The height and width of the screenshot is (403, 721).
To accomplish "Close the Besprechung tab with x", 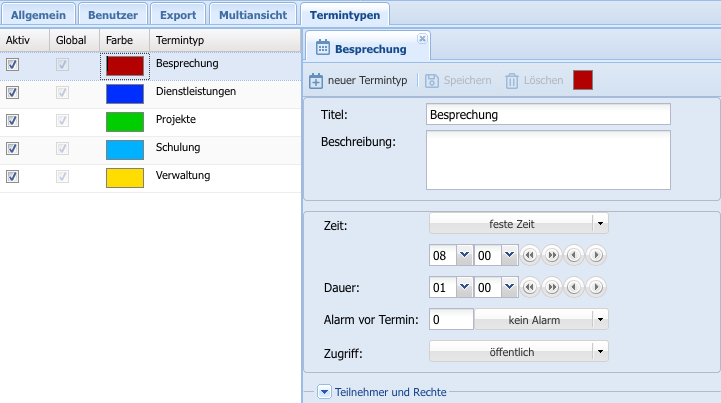I will coord(422,38).
